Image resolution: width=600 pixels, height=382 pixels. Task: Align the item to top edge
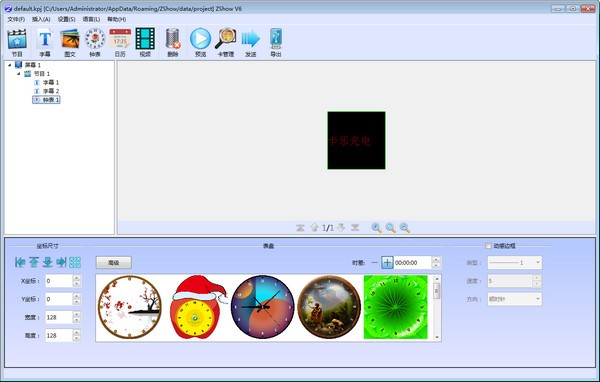click(x=34, y=262)
